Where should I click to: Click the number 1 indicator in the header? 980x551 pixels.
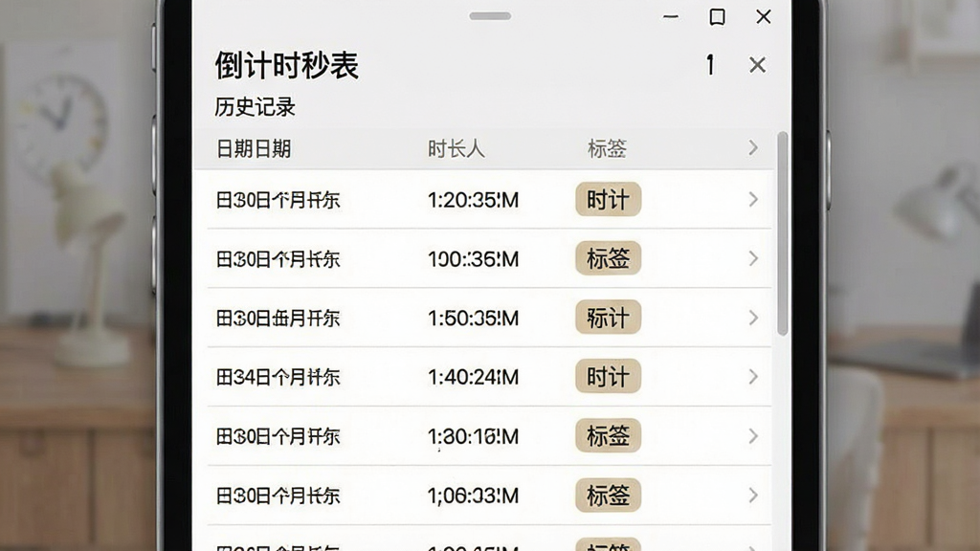click(710, 64)
